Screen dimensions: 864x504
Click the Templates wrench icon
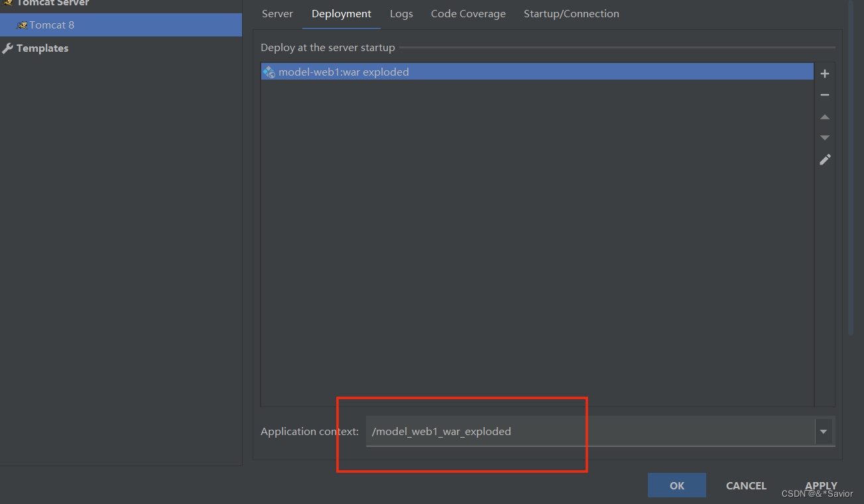click(x=8, y=48)
